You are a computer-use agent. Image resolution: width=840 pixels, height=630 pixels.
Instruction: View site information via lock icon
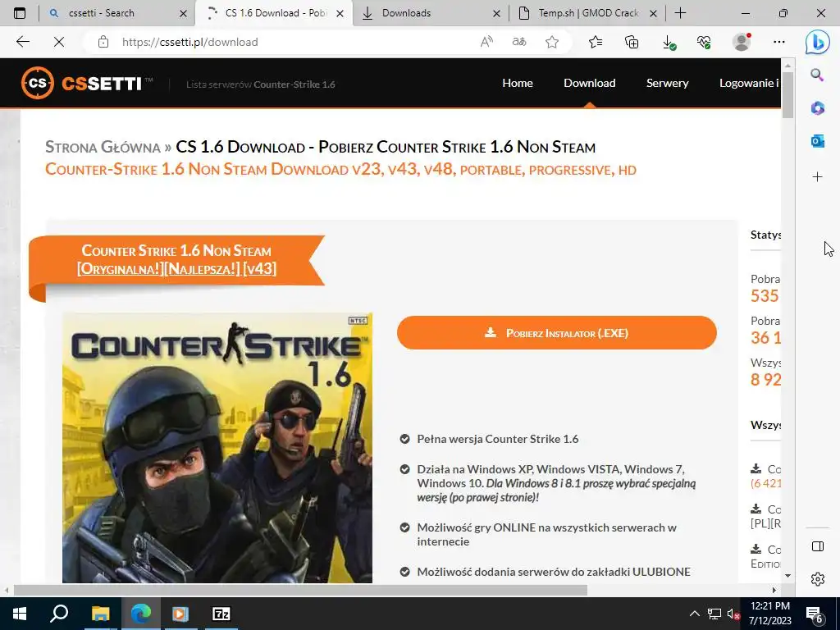(x=103, y=42)
